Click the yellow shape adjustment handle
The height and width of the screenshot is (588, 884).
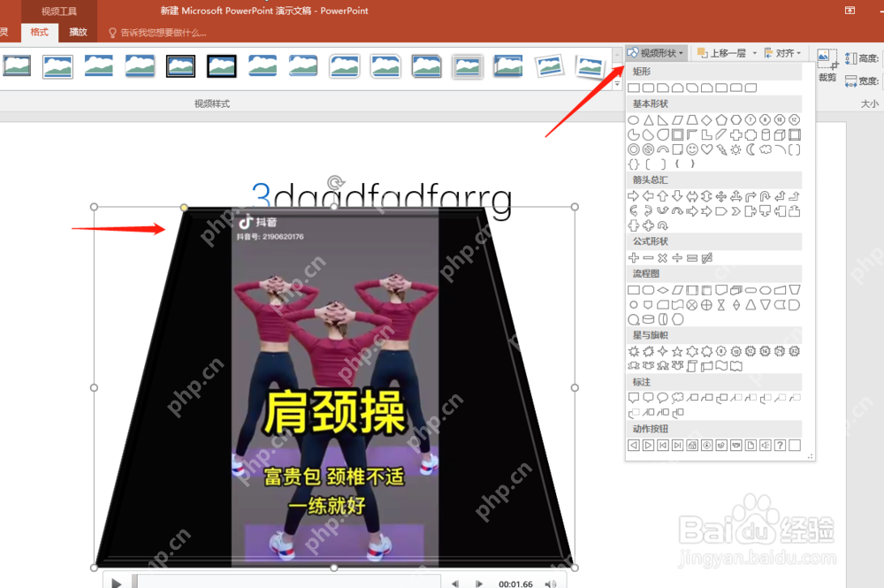click(185, 208)
